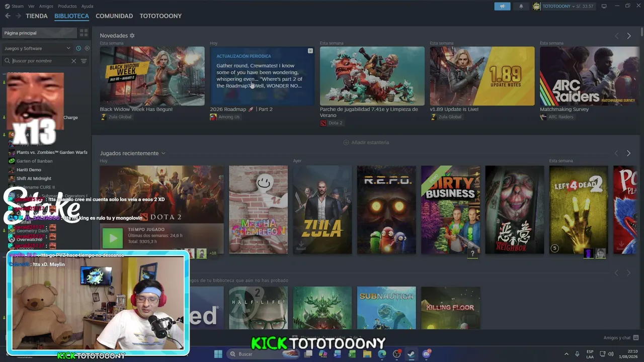This screenshot has height=362, width=644.
Task: Click the microphone tray icon
Action: click(577, 354)
